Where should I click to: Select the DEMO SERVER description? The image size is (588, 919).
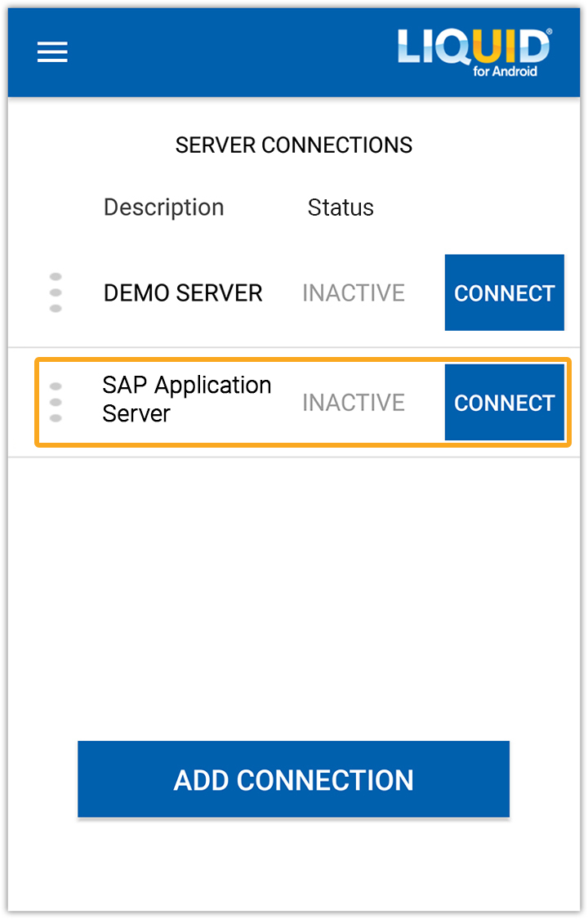[183, 292]
